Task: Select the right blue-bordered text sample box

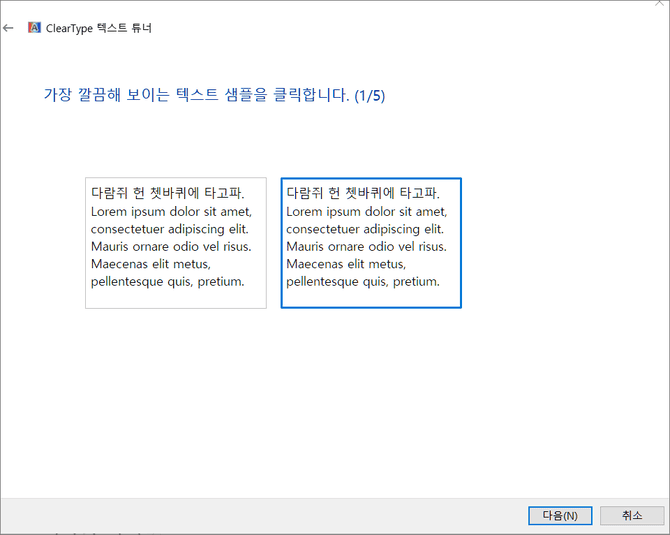Action: coord(371,243)
